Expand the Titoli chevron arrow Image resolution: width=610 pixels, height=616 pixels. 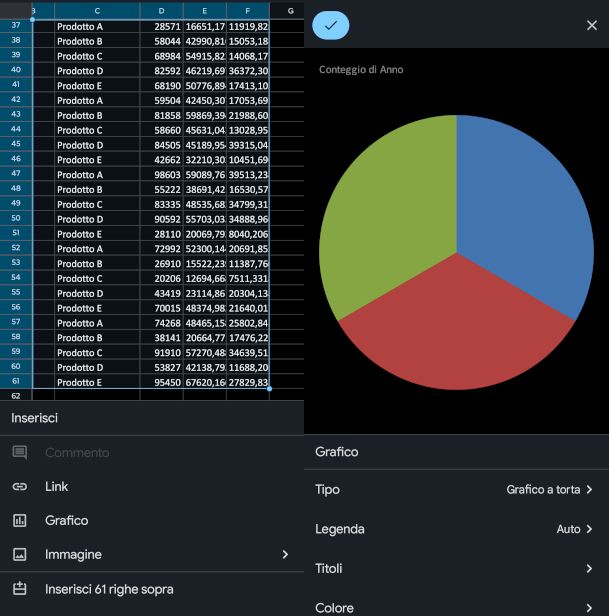tap(589, 568)
